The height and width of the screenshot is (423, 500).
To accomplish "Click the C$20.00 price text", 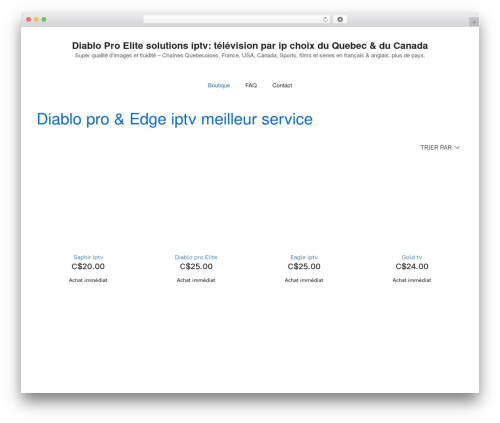I will [88, 266].
